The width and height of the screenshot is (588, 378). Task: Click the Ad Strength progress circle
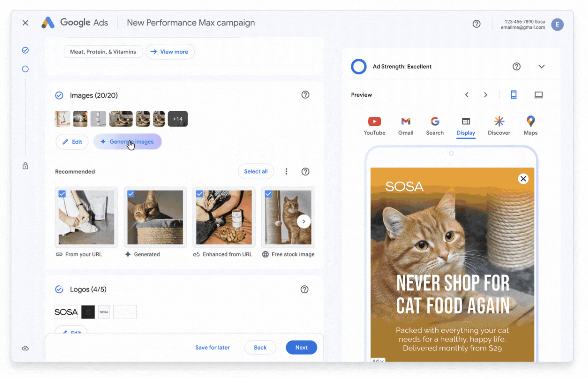[x=358, y=67]
